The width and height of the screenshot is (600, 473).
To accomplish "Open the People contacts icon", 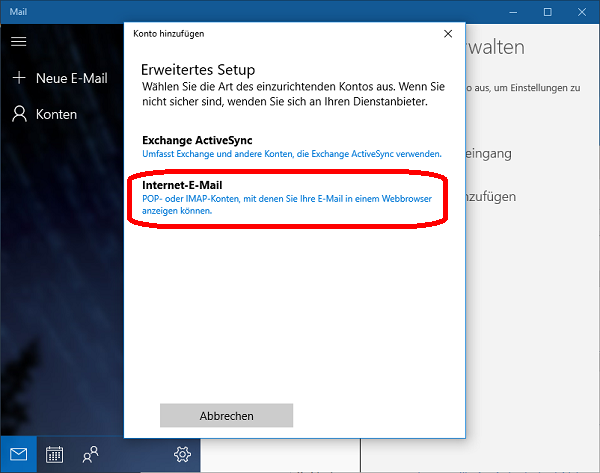I will 91,454.
